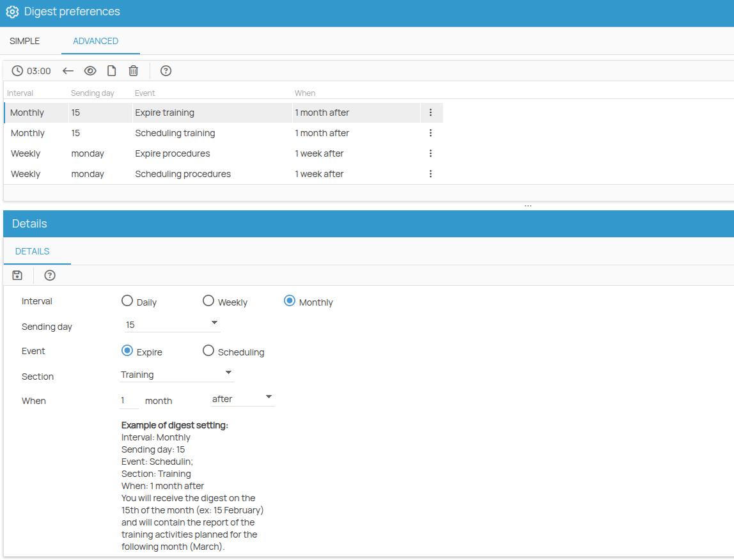This screenshot has height=560, width=734.
Task: Click the When number input field
Action: click(x=128, y=399)
